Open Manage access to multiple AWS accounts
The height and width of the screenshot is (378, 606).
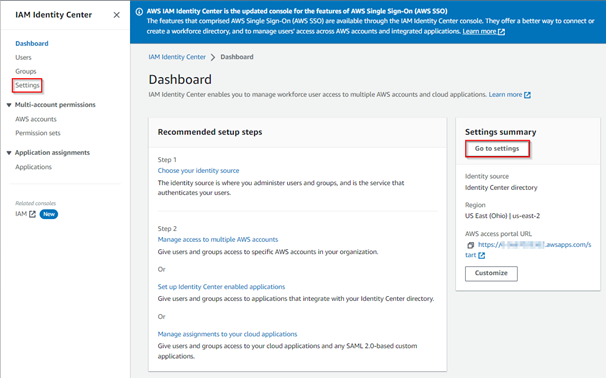(218, 240)
